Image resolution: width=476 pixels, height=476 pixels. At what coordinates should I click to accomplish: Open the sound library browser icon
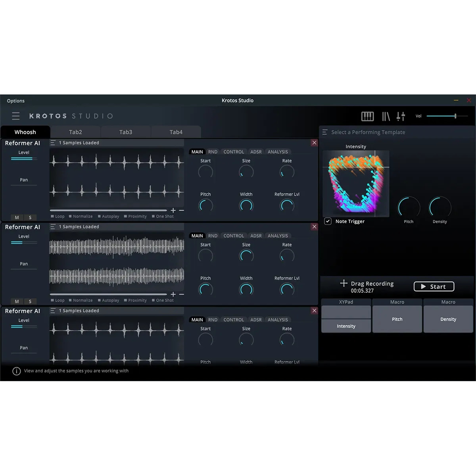(x=385, y=116)
